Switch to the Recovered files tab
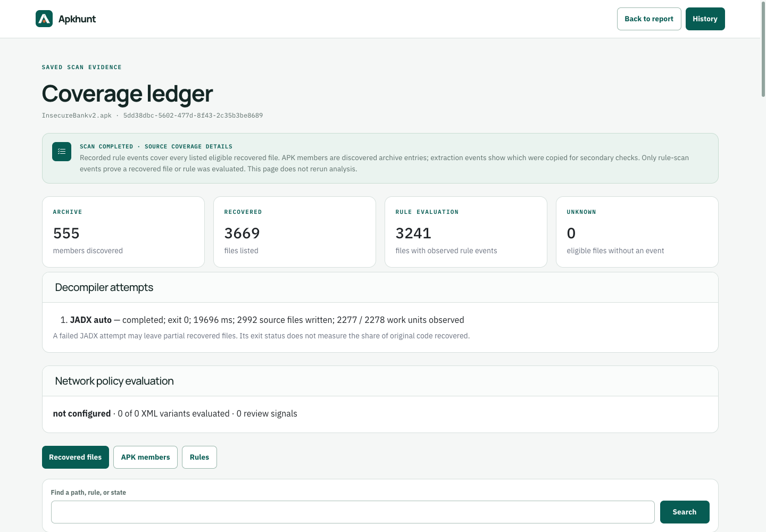 (x=76, y=457)
